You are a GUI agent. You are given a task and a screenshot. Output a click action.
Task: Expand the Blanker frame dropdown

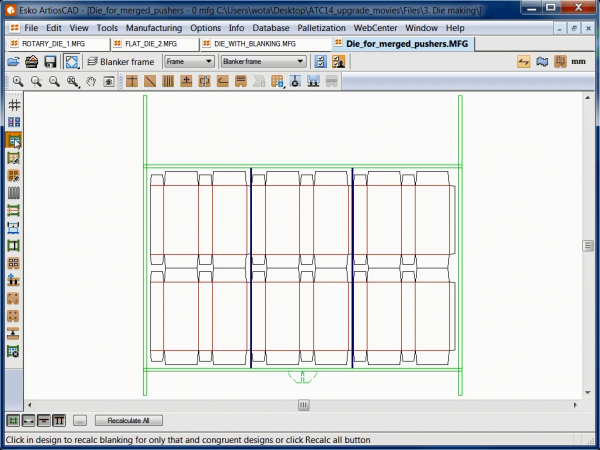263,62
